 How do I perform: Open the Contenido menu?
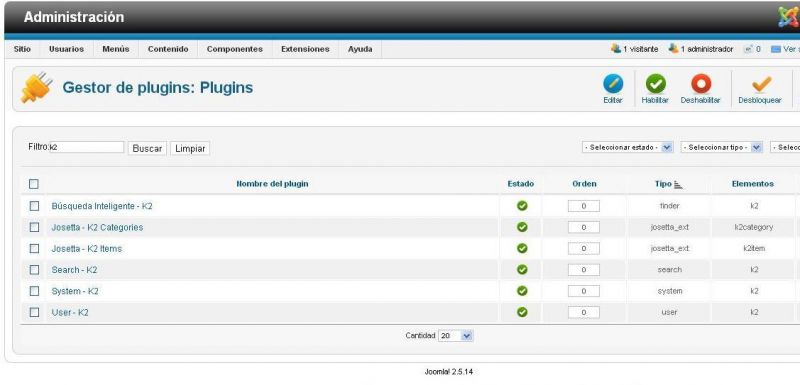(x=168, y=49)
